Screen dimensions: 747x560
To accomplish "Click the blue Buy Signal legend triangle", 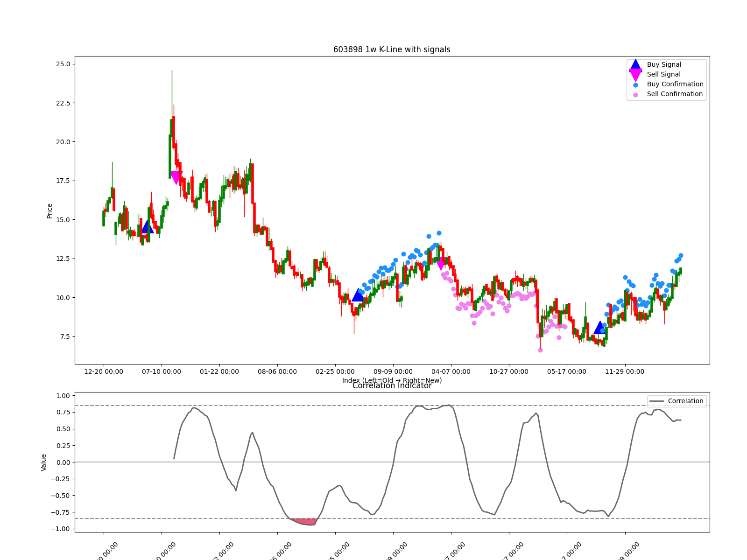I will [x=635, y=65].
